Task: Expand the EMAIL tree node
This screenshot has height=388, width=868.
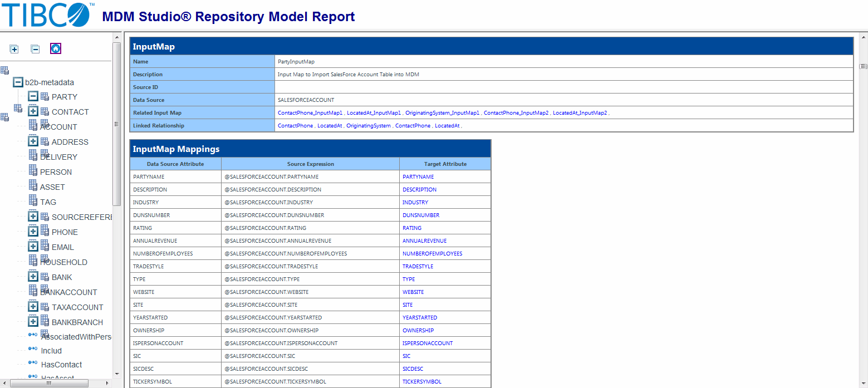Action: 33,247
